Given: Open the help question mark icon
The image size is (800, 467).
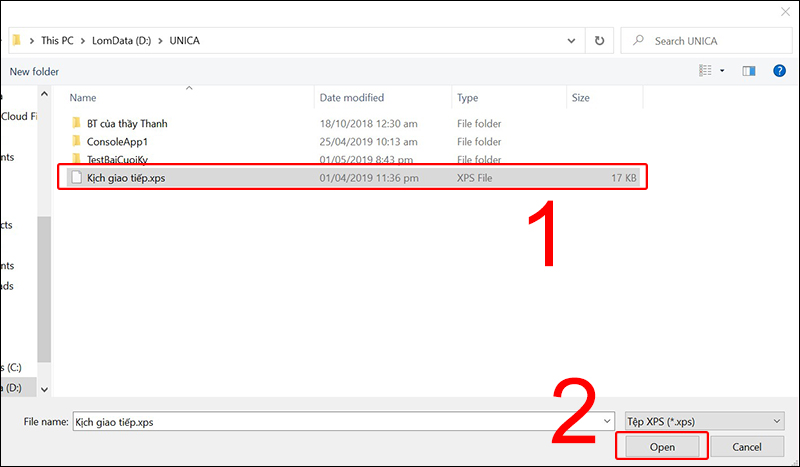Looking at the screenshot, I should (779, 71).
